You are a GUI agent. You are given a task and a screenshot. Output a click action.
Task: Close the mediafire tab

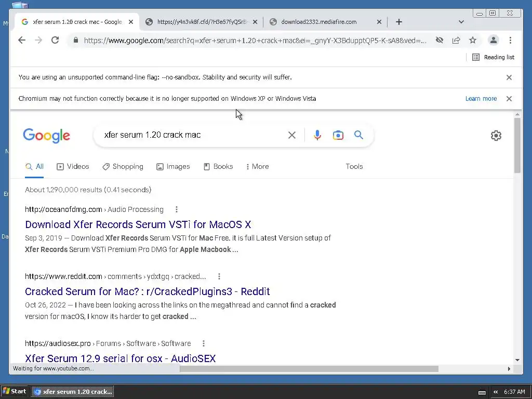pos(379,22)
